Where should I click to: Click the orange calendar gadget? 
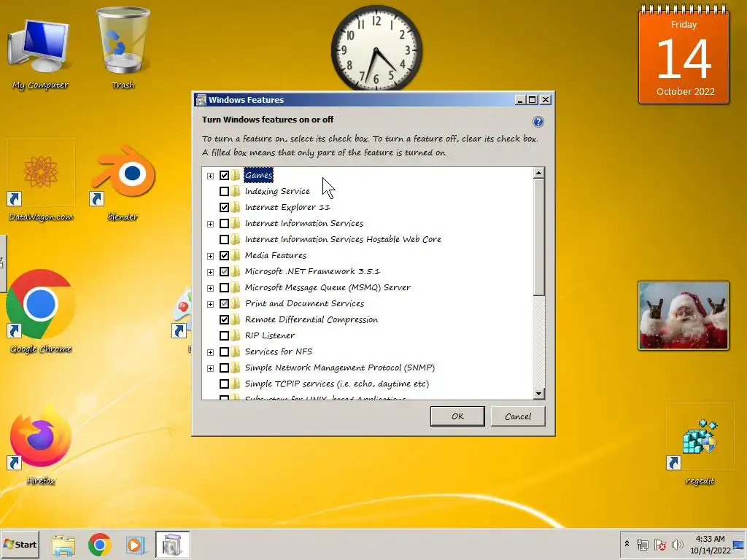684,55
